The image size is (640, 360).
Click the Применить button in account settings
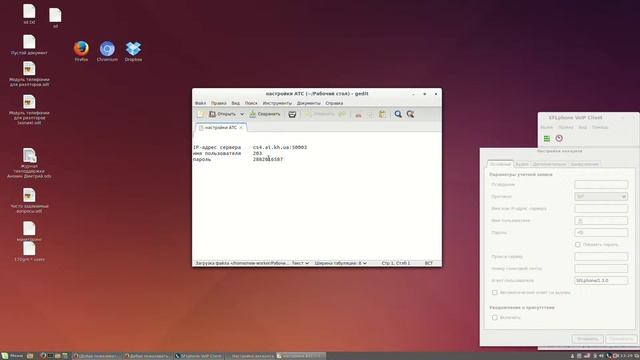(x=621, y=339)
